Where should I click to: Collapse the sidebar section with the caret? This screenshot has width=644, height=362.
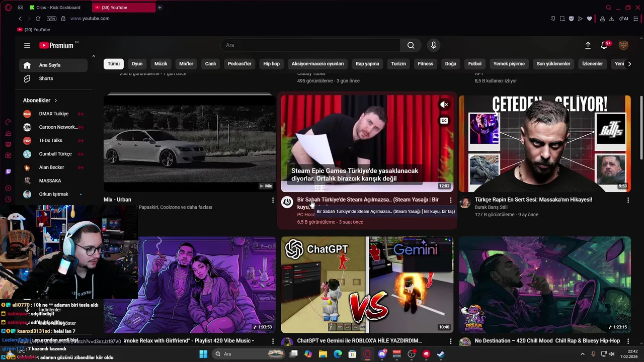click(94, 56)
